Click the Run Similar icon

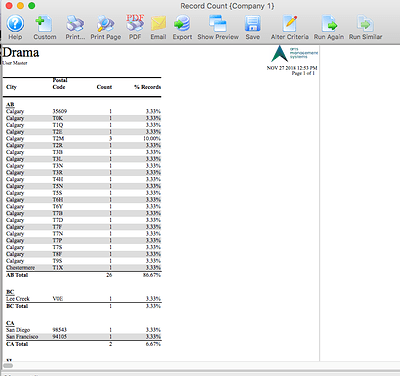(x=365, y=24)
